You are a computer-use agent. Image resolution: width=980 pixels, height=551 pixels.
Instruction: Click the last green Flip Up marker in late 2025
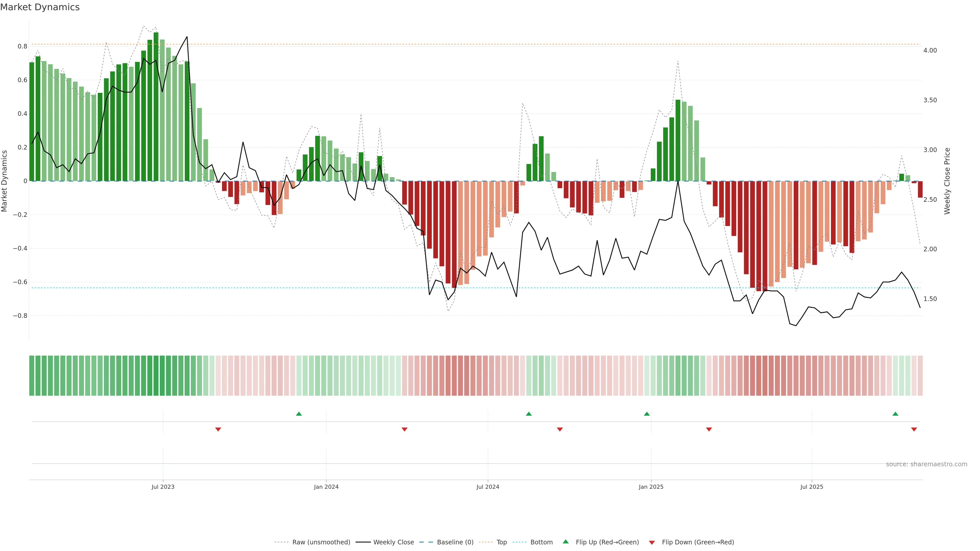pyautogui.click(x=895, y=414)
